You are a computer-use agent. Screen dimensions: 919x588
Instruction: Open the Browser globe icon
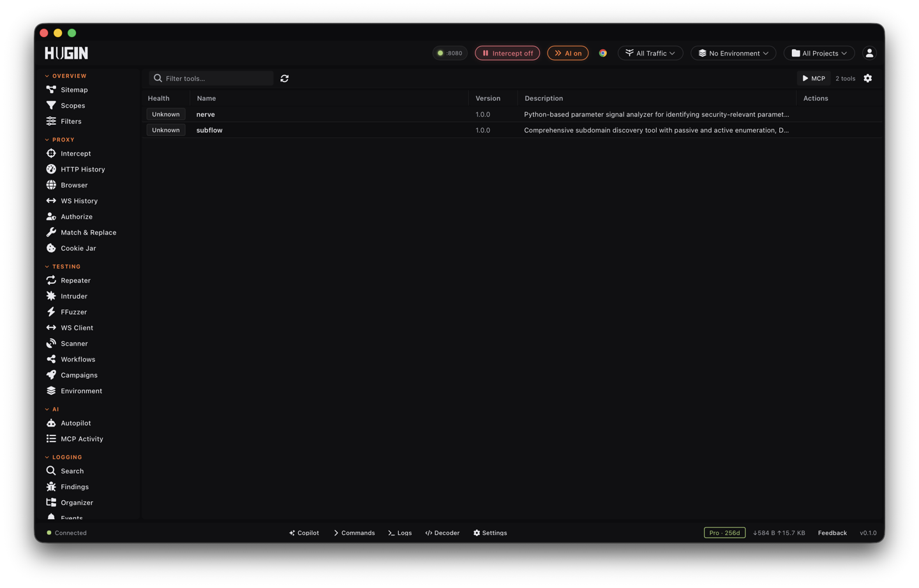[51, 185]
